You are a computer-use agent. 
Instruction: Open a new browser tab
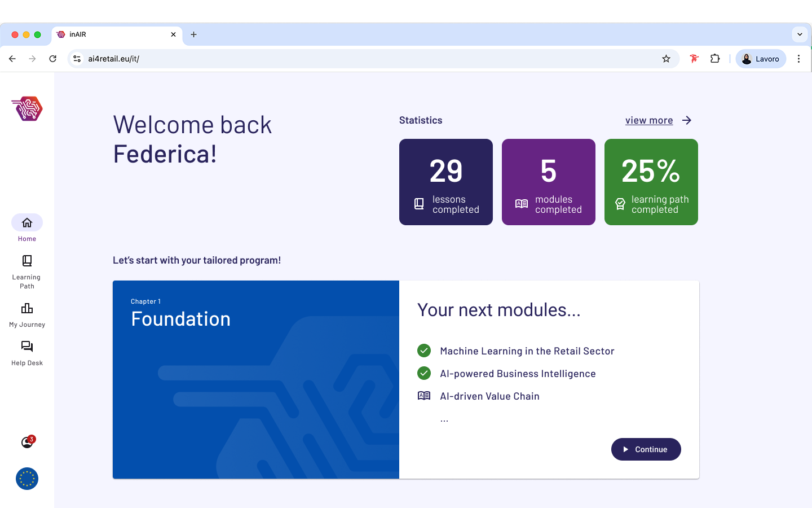(x=193, y=34)
